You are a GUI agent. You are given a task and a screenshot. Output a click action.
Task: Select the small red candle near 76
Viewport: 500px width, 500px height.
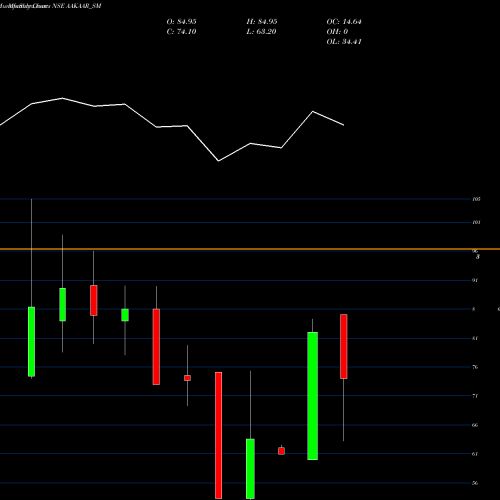[x=187, y=378]
